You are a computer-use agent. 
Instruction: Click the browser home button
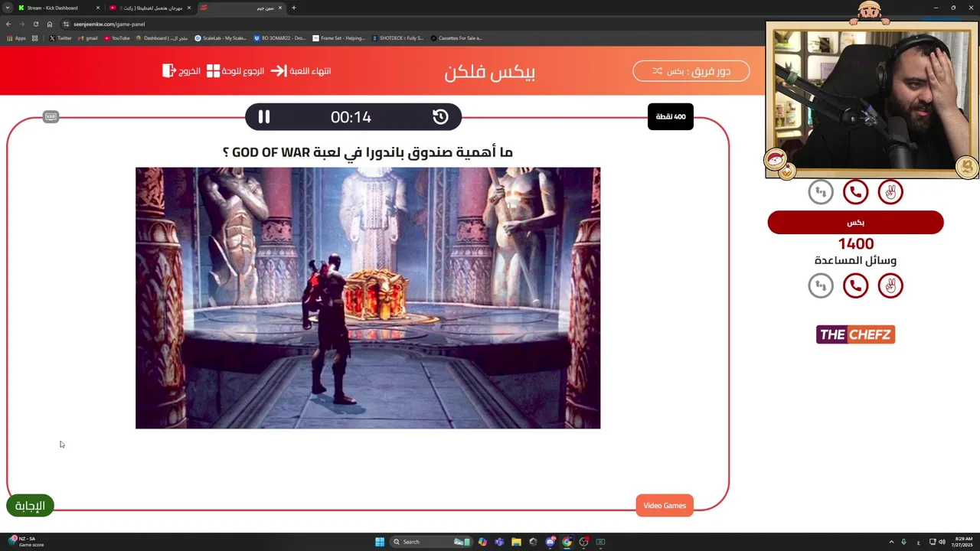(x=50, y=24)
